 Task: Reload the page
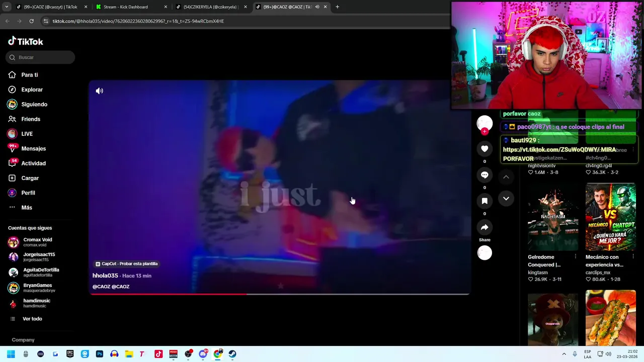point(31,21)
